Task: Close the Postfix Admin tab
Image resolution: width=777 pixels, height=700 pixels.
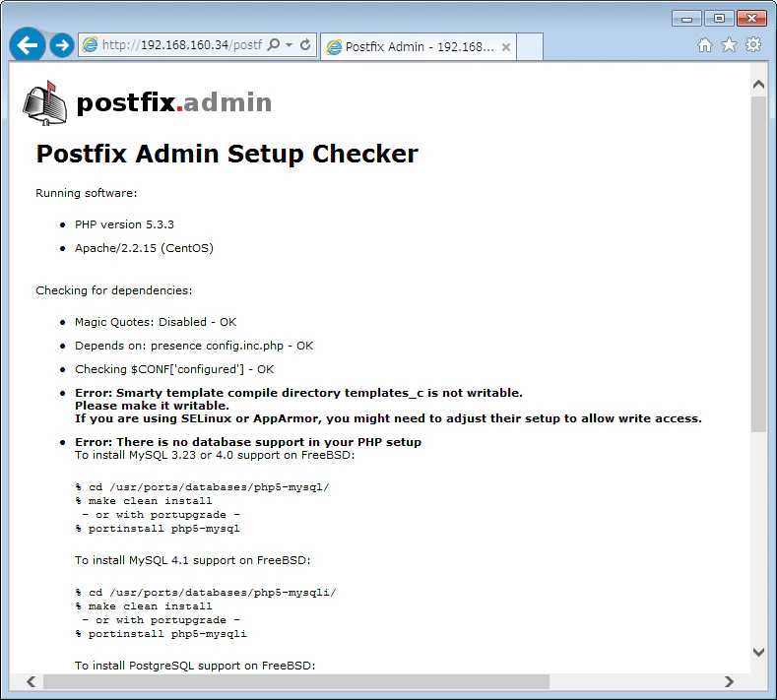Action: [506, 47]
